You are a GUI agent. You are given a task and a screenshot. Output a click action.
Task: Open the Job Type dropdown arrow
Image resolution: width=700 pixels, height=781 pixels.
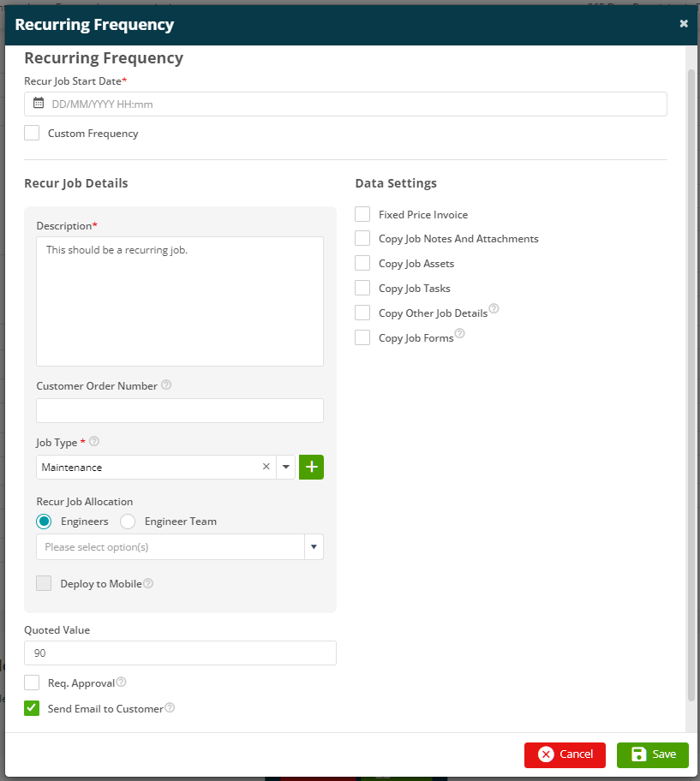point(286,468)
